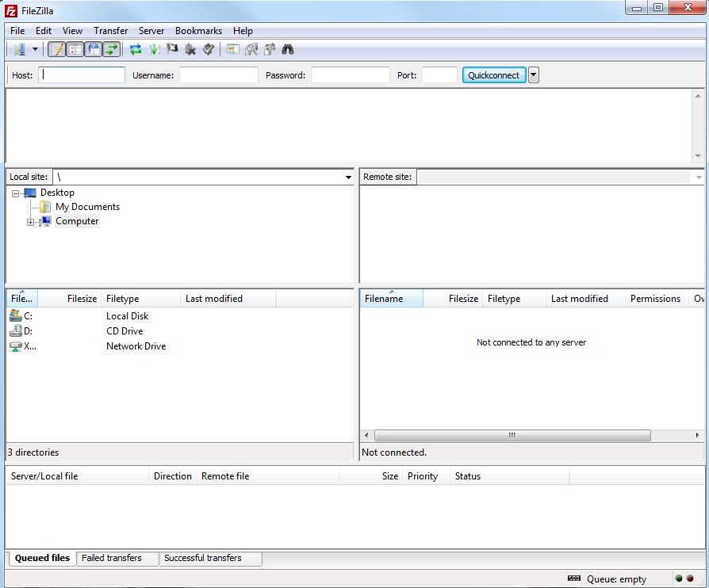
Task: Click the queue Status column header
Action: (510, 476)
